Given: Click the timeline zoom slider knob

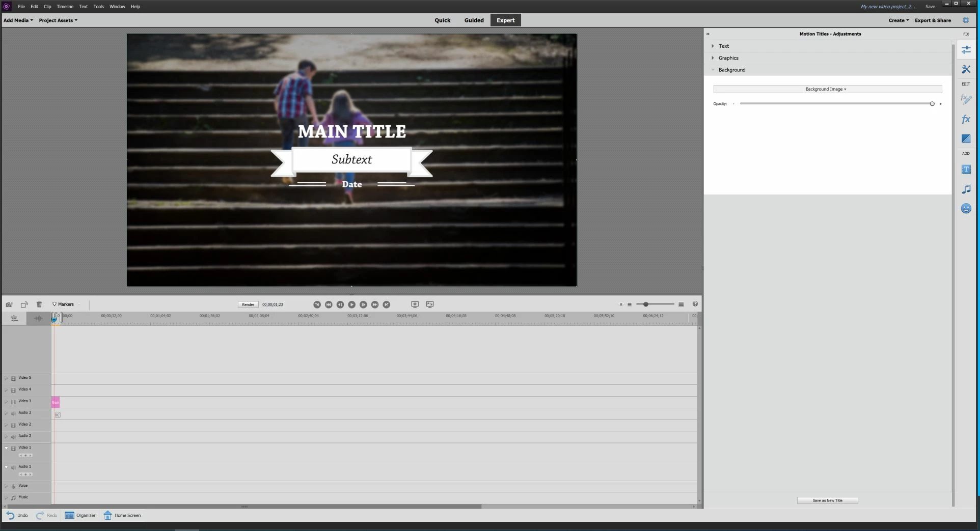Looking at the screenshot, I should pyautogui.click(x=646, y=304).
